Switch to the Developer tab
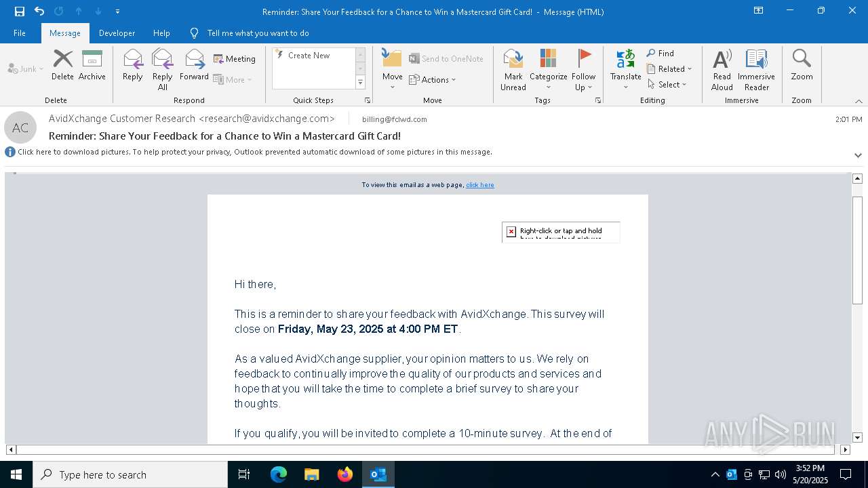Viewport: 868px width, 488px height. (x=117, y=33)
